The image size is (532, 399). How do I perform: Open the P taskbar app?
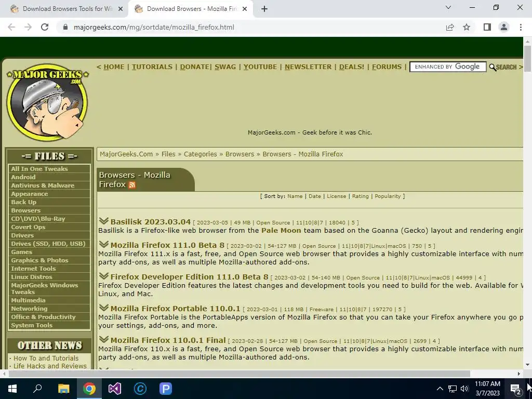166,389
